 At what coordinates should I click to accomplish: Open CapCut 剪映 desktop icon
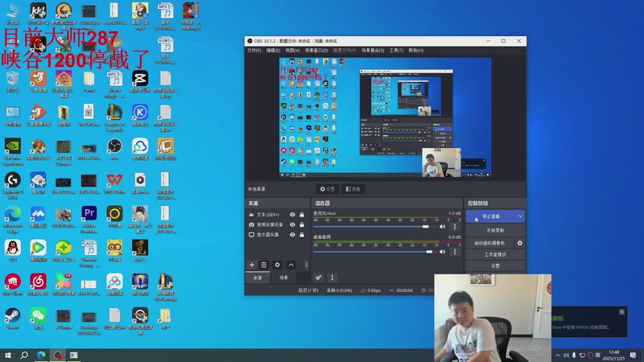pos(140,81)
